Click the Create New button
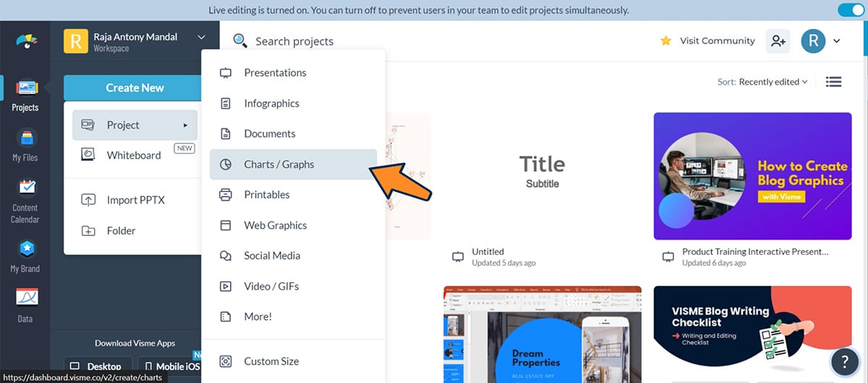Image resolution: width=868 pixels, height=383 pixels. click(x=135, y=88)
